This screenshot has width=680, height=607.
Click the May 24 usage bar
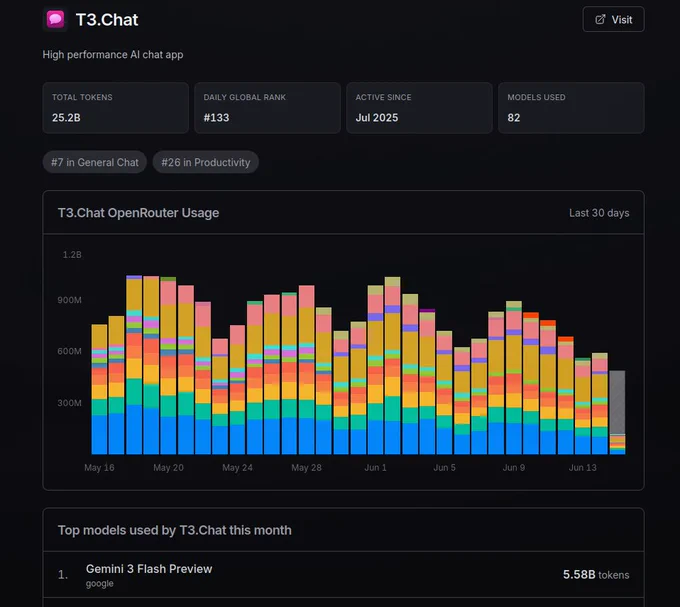(237, 390)
